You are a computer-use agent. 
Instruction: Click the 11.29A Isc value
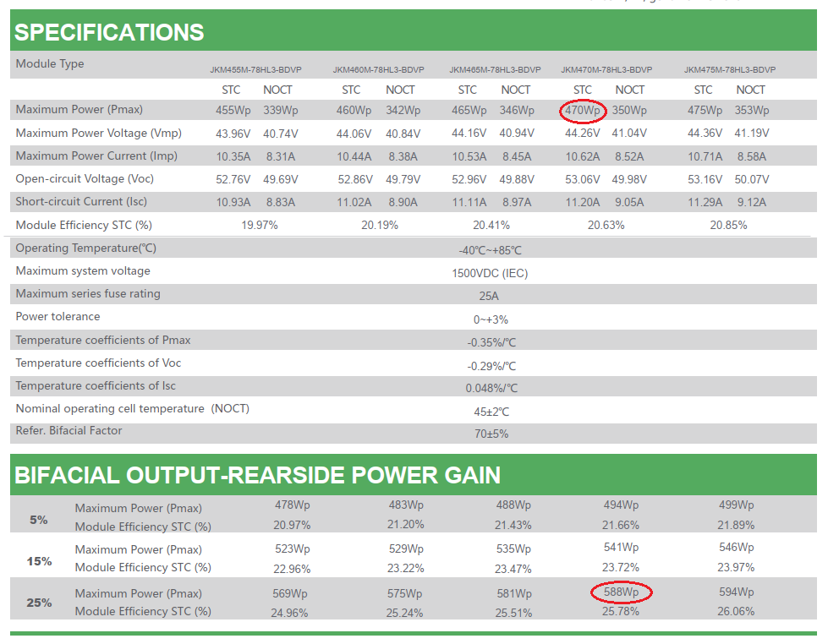coord(705,202)
